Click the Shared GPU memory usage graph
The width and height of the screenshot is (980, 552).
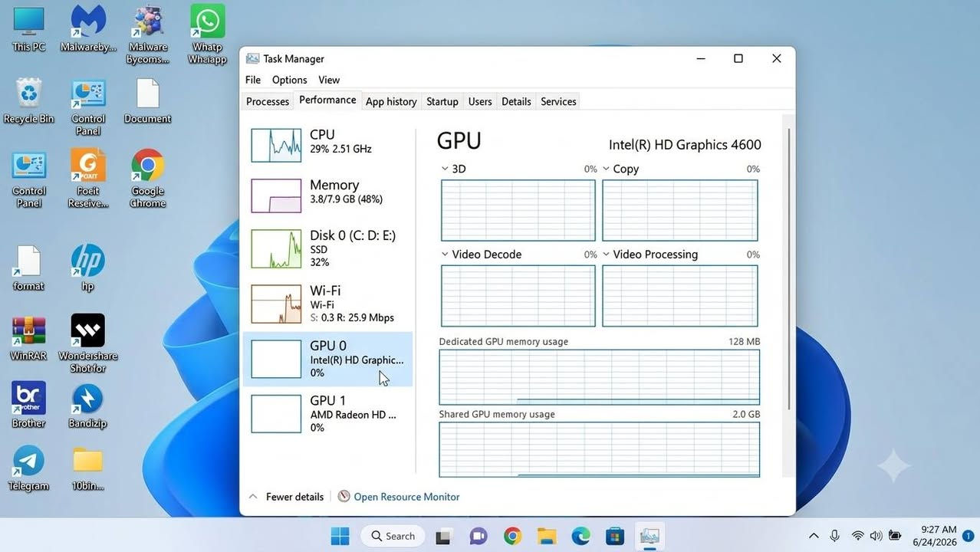click(x=600, y=449)
